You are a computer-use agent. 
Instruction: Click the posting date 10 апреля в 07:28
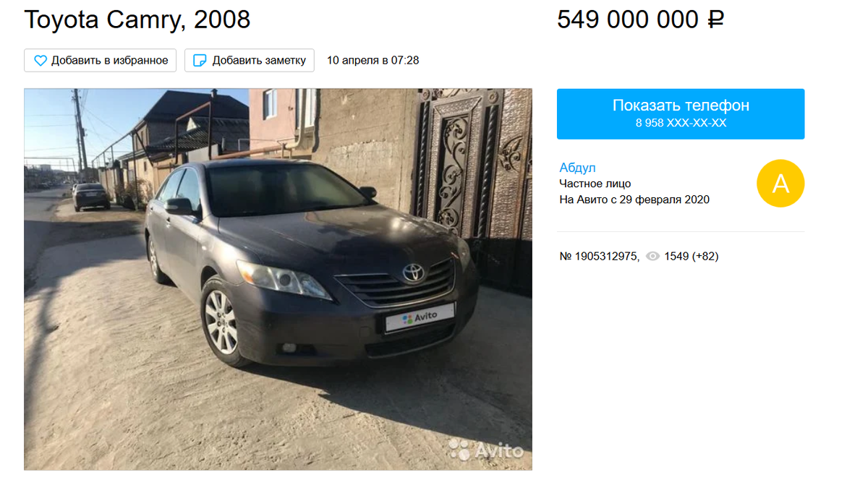(x=373, y=61)
